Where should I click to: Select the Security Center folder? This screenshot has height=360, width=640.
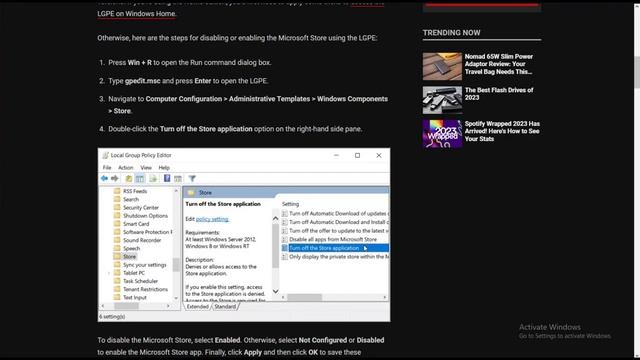pos(141,207)
